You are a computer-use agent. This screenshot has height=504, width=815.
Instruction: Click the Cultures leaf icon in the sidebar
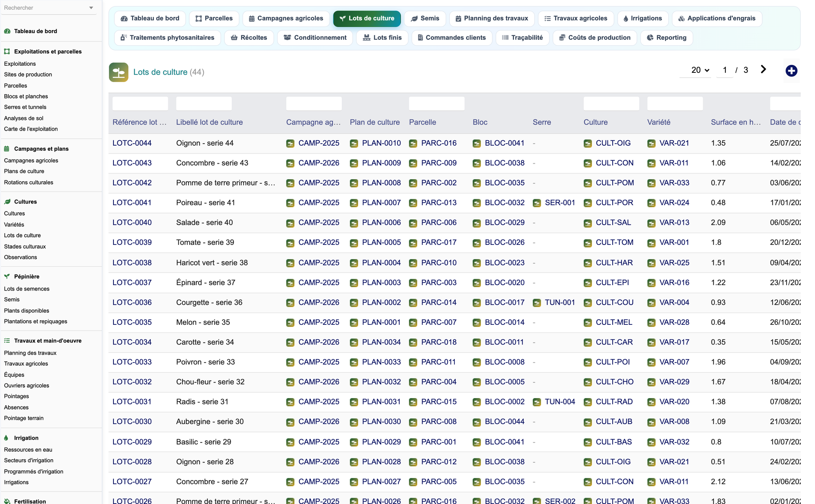(7, 202)
